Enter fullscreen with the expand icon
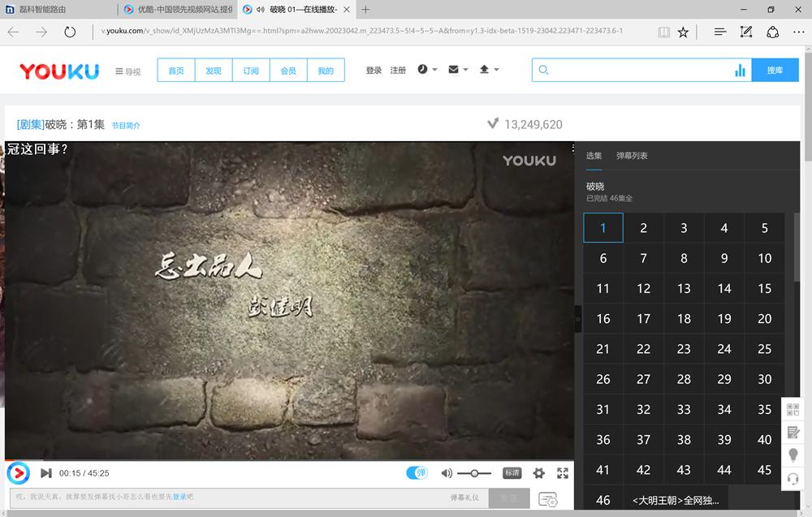The height and width of the screenshot is (517, 812). [563, 472]
